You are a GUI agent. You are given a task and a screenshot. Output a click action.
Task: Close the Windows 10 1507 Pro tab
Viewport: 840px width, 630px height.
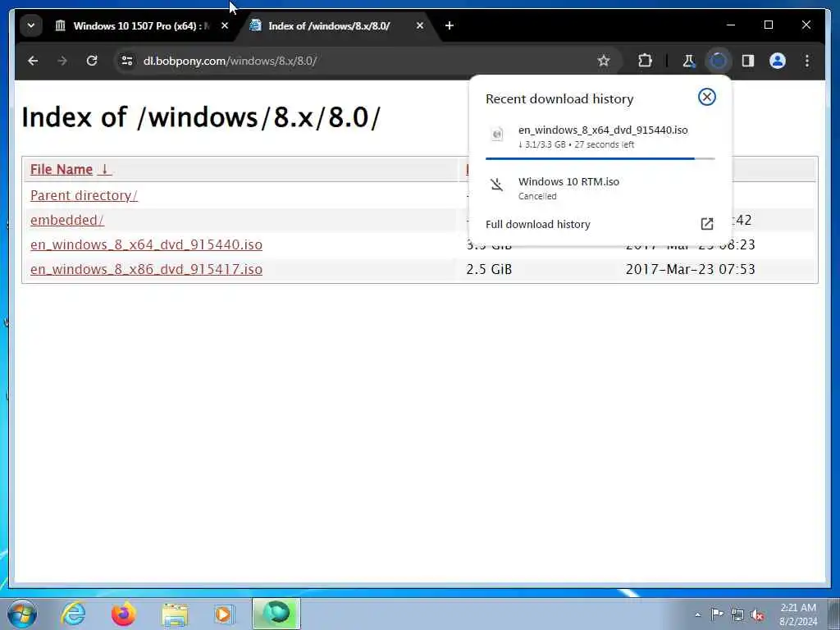pos(225,25)
